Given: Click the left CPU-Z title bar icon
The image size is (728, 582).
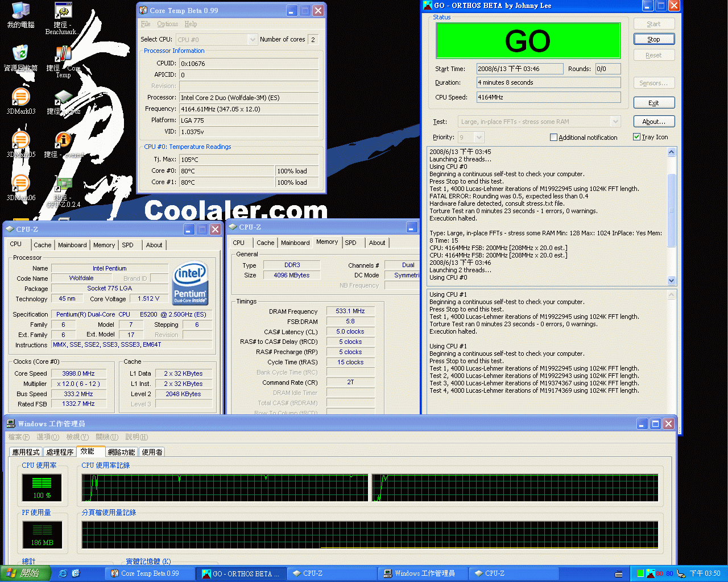Looking at the screenshot, I should tap(10, 229).
